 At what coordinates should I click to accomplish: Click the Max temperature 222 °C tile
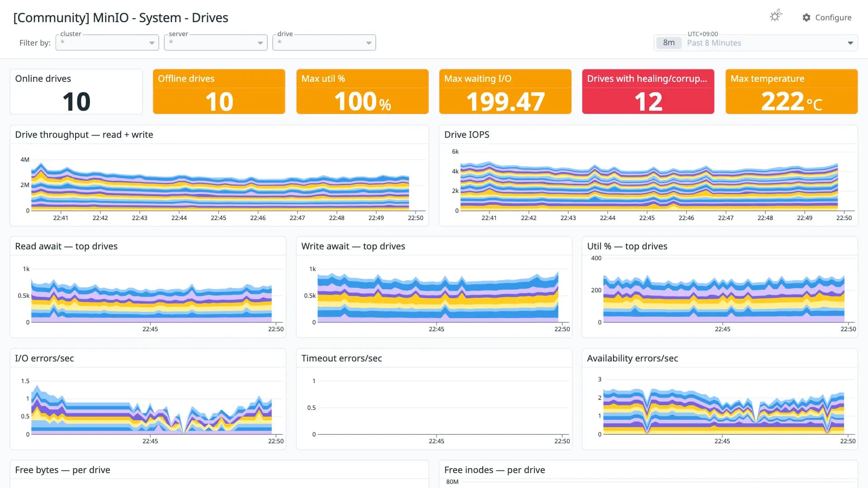click(792, 92)
